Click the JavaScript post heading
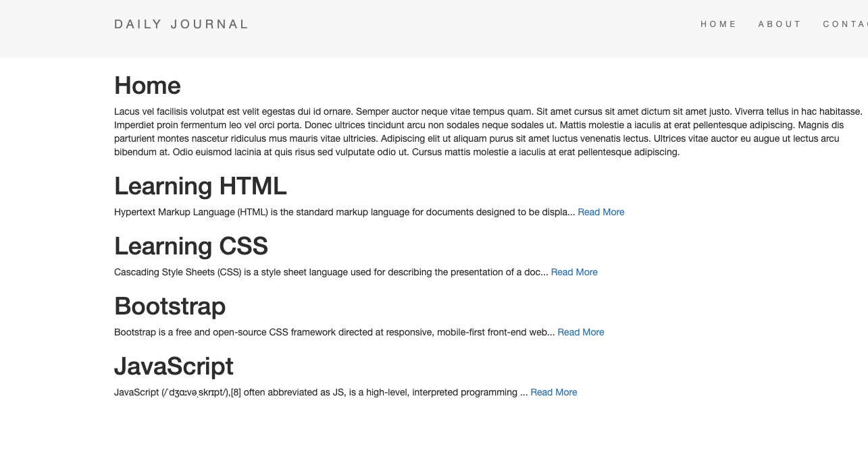This screenshot has height=465, width=868. coord(174,366)
